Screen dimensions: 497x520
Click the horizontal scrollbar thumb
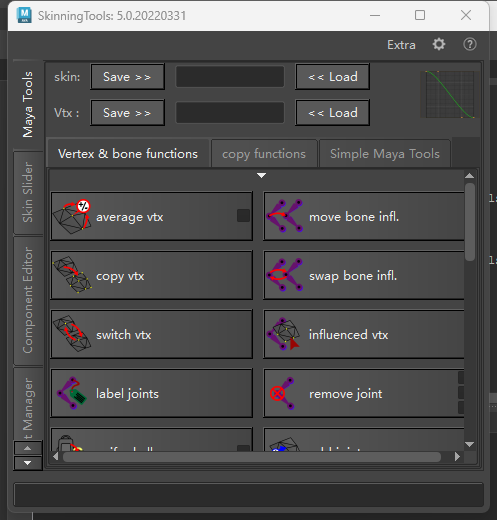(252, 457)
